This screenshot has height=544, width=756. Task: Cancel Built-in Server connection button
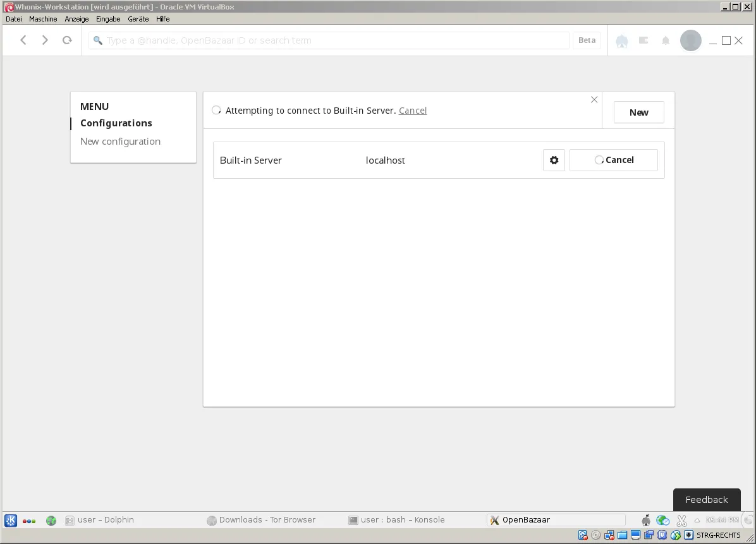pyautogui.click(x=613, y=160)
